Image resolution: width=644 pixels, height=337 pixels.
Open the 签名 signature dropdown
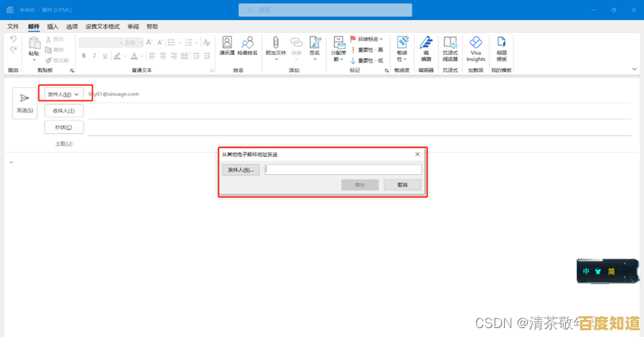coord(315,46)
